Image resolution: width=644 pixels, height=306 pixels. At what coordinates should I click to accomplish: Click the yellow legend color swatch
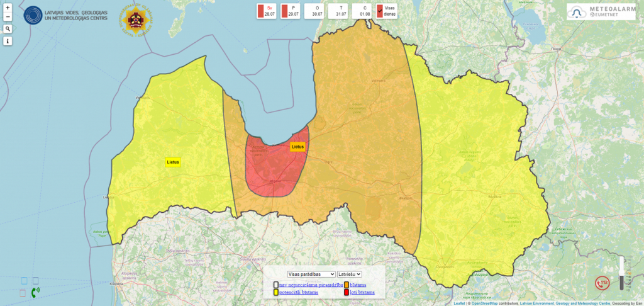(x=276, y=292)
